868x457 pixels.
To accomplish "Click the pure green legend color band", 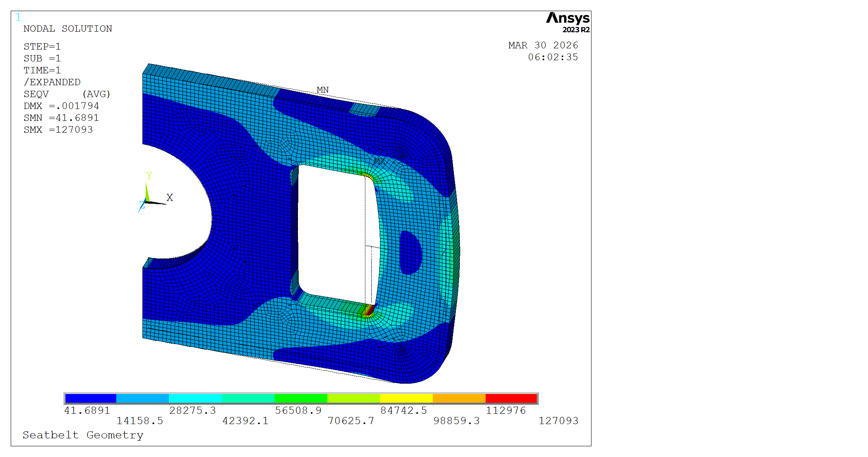I will 300,398.
